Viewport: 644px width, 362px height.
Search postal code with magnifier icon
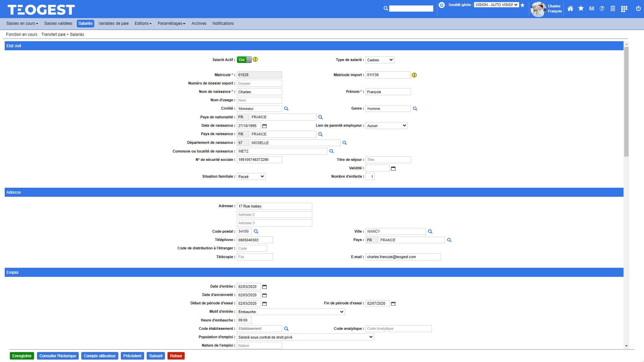pyautogui.click(x=256, y=232)
